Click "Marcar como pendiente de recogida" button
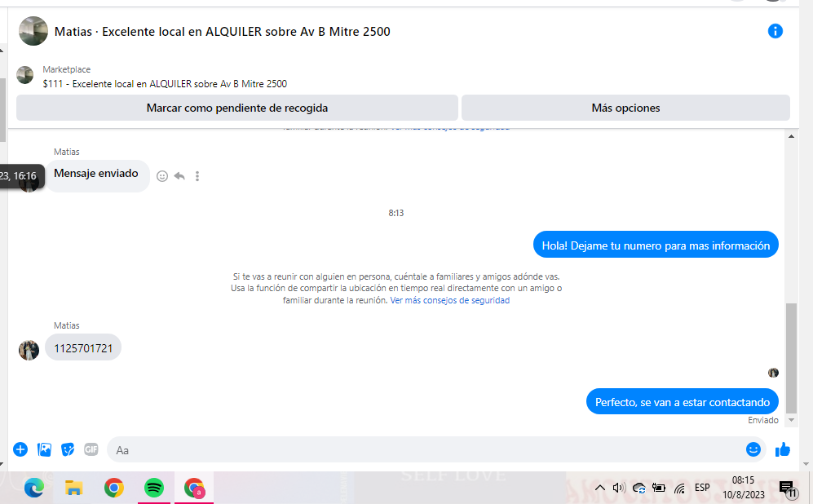This screenshot has width=813, height=504. coord(236,108)
